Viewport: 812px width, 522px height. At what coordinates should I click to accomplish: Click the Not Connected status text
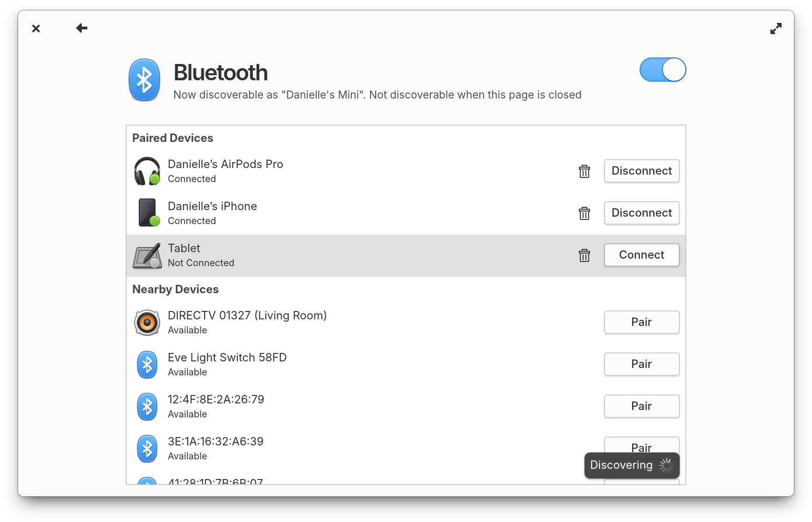pos(201,263)
